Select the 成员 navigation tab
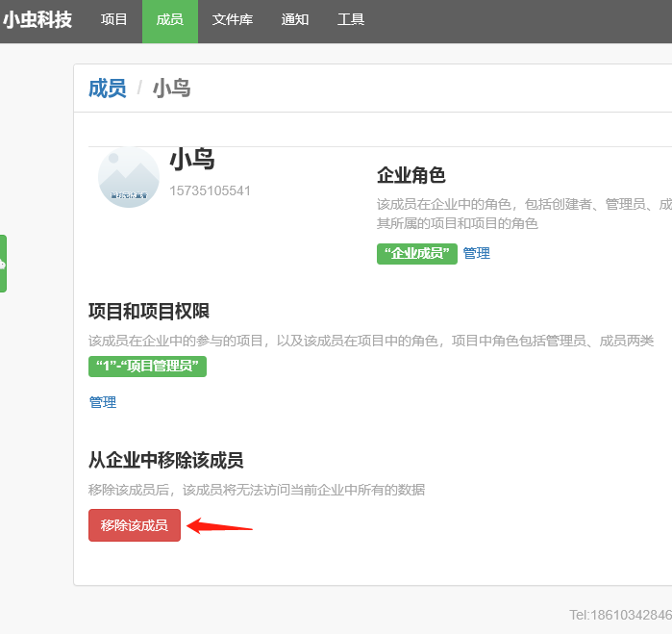The width and height of the screenshot is (672, 634). pyautogui.click(x=170, y=20)
